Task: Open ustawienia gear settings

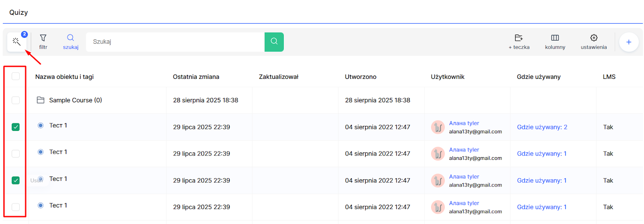Action: (594, 42)
